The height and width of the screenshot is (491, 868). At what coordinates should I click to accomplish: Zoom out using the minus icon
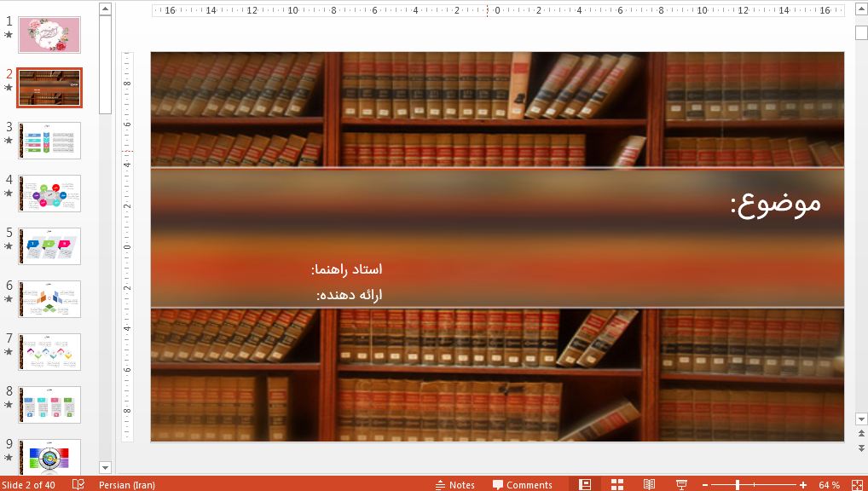(704, 484)
